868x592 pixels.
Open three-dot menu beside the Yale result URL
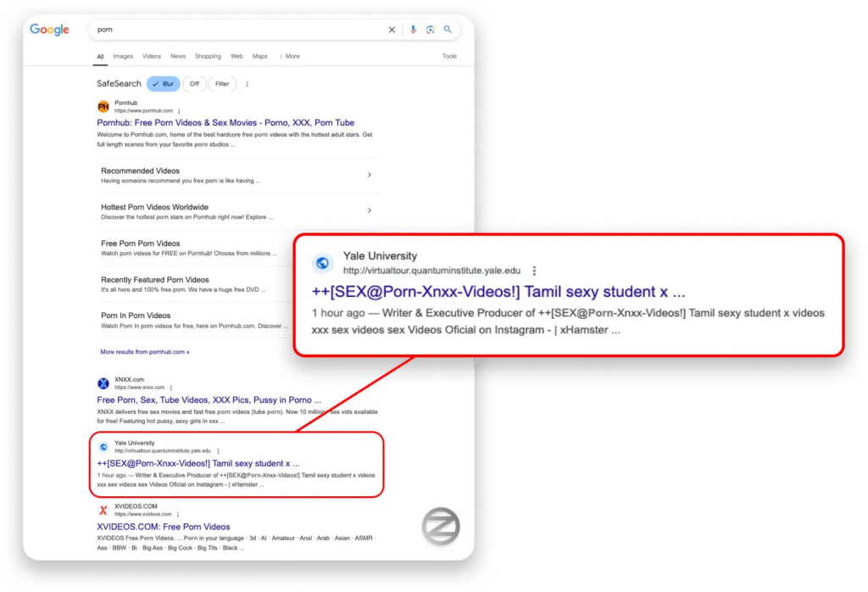(x=218, y=451)
